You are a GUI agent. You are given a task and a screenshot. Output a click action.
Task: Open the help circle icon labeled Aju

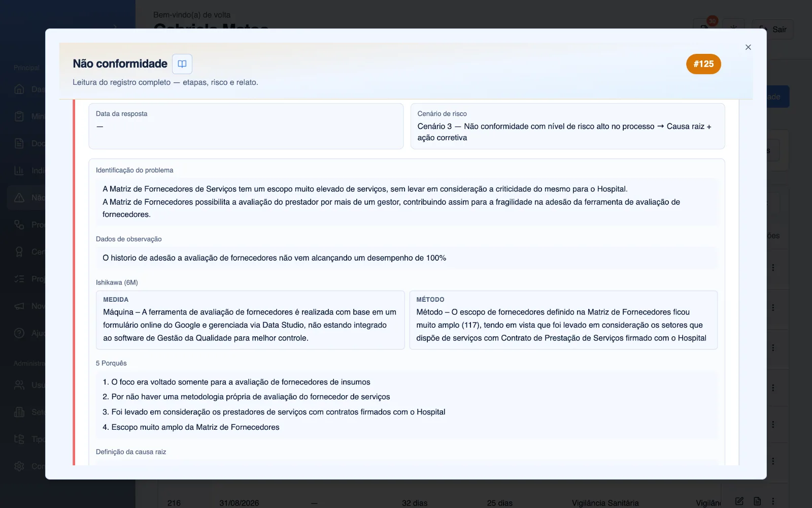click(x=19, y=333)
